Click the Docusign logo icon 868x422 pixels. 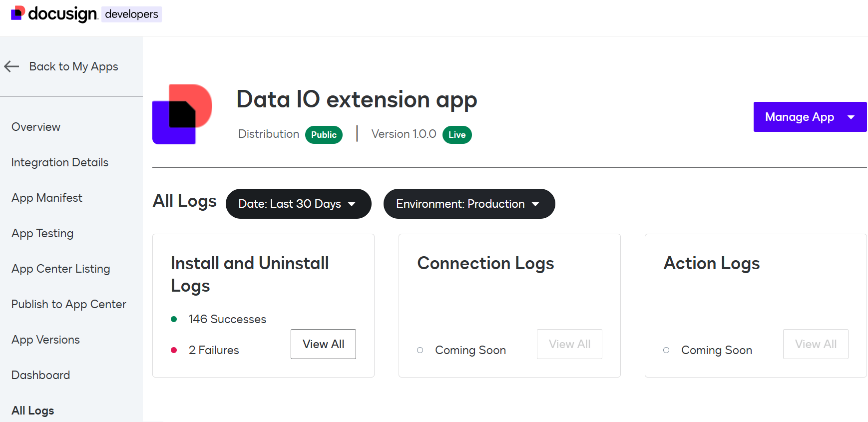[x=18, y=13]
